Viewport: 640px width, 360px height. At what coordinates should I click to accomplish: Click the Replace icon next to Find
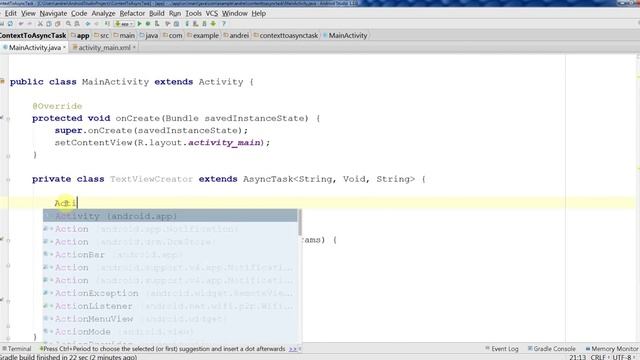tap(77, 24)
